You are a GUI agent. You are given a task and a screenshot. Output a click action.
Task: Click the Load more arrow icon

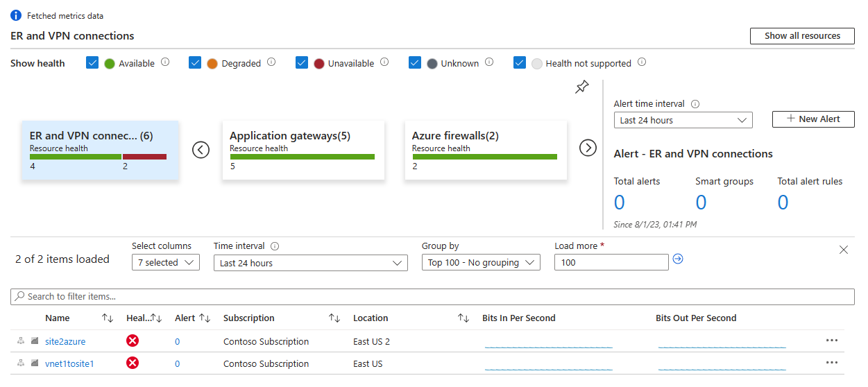coord(678,259)
